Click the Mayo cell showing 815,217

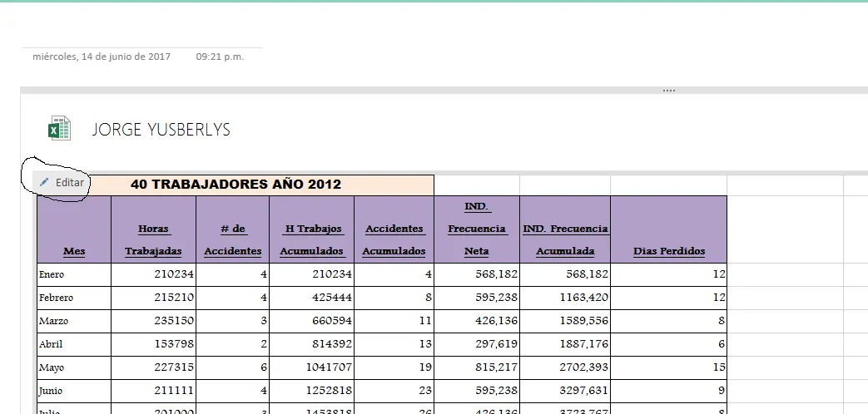[x=477, y=367]
